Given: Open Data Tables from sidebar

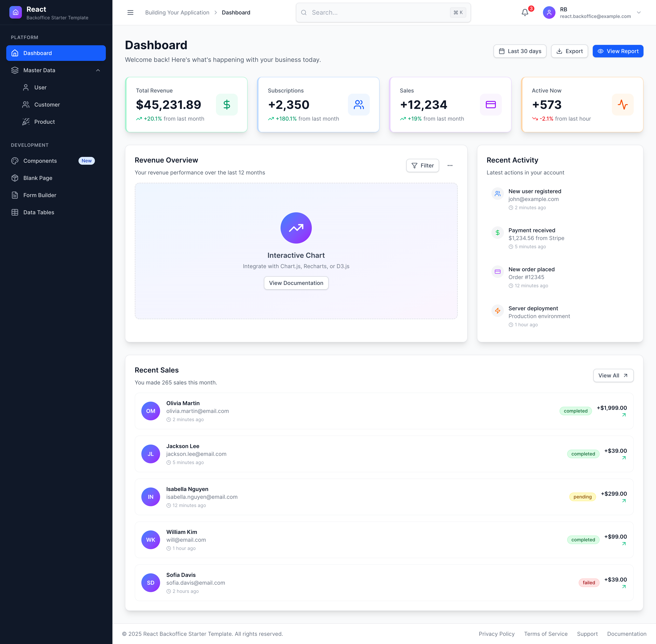Looking at the screenshot, I should [x=56, y=212].
